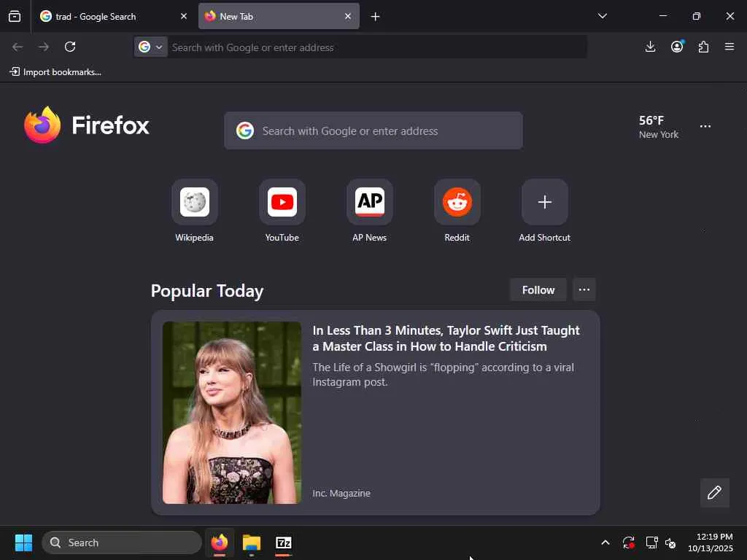Click Firefox icon in taskbar
The width and height of the screenshot is (747, 560).
[x=219, y=542]
